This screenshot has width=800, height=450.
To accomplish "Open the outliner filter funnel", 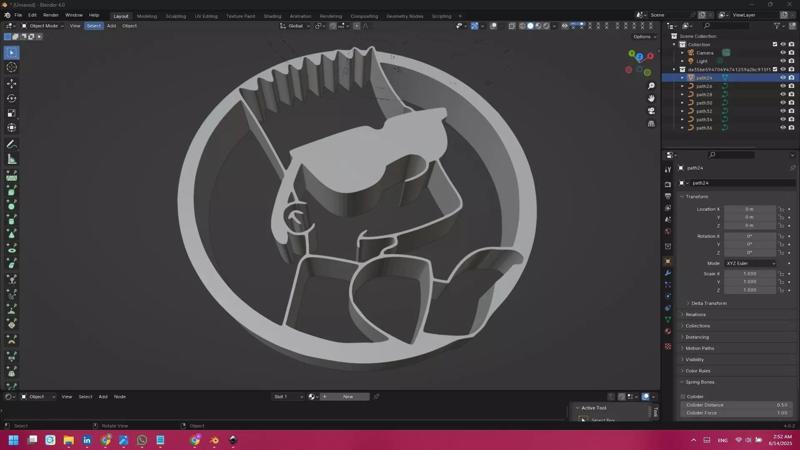I will coord(777,26).
